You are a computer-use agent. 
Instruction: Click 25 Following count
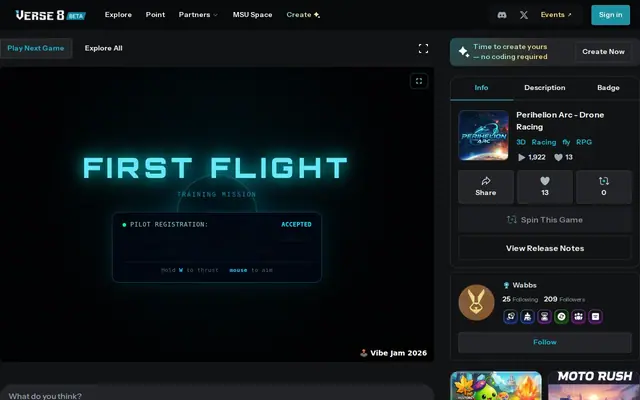pyautogui.click(x=520, y=299)
